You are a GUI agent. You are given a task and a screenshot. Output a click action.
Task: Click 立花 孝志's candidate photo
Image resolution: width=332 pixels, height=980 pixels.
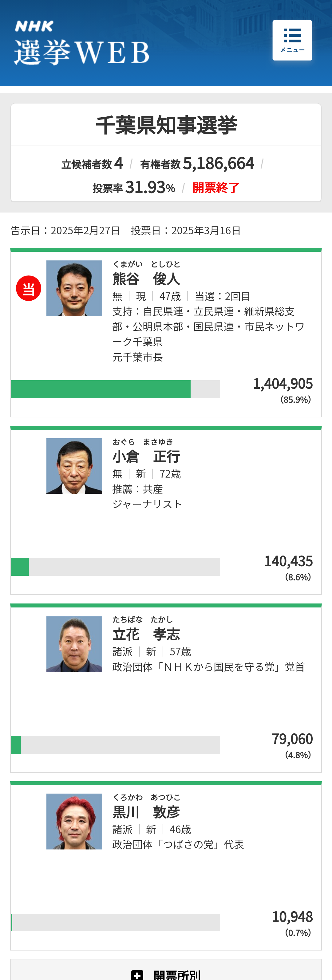[x=74, y=644]
